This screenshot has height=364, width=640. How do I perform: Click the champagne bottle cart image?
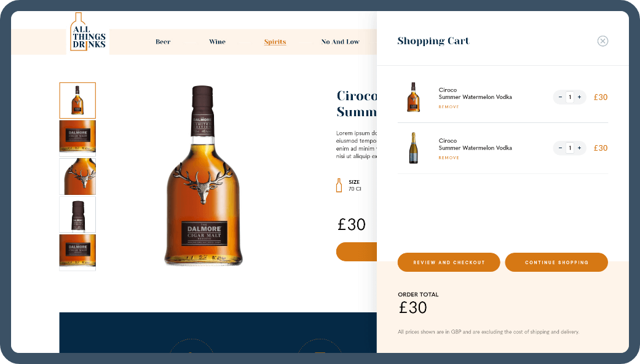(414, 148)
